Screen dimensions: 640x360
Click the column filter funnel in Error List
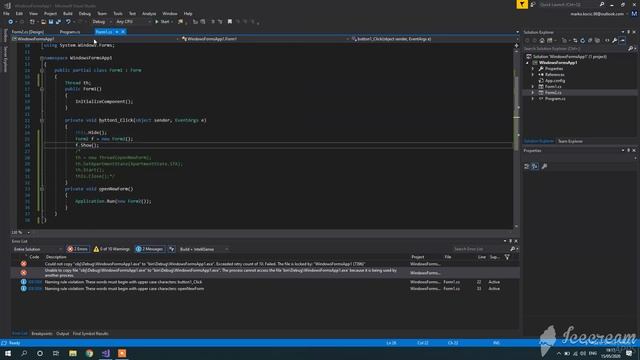[x=507, y=257]
